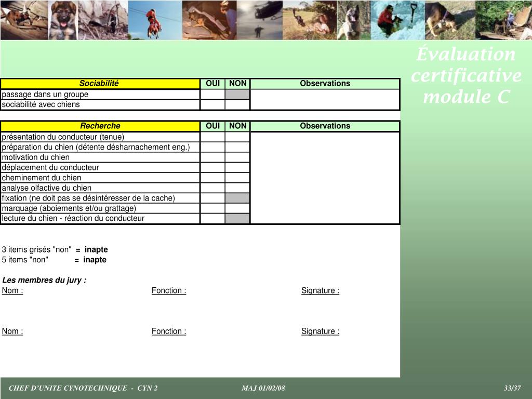Click the first 'Nom :' label

click(x=12, y=290)
